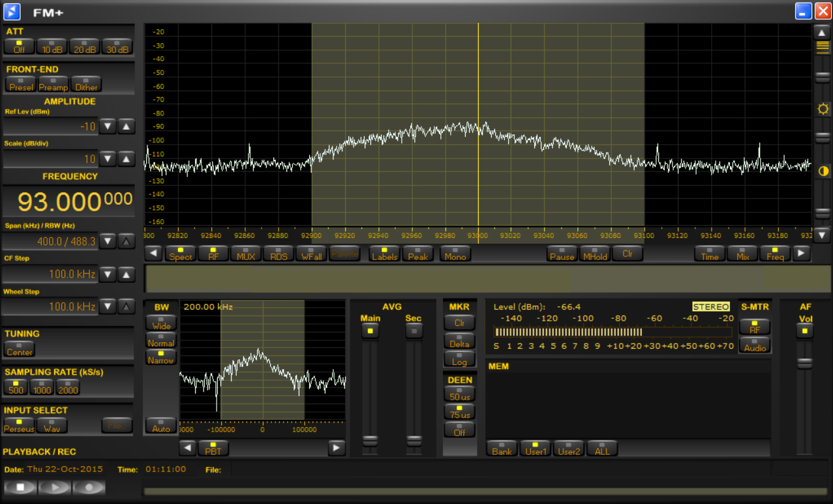Viewport: 833px width, 504px height.
Task: Toggle the Preamp front-end option
Action: [53, 85]
